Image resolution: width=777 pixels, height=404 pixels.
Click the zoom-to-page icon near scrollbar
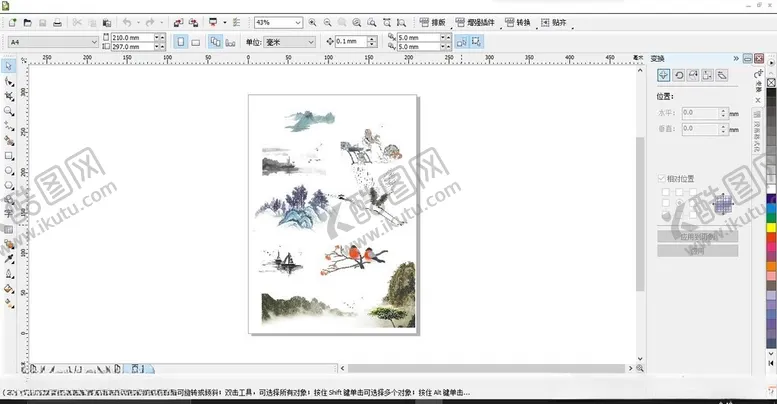(640, 368)
